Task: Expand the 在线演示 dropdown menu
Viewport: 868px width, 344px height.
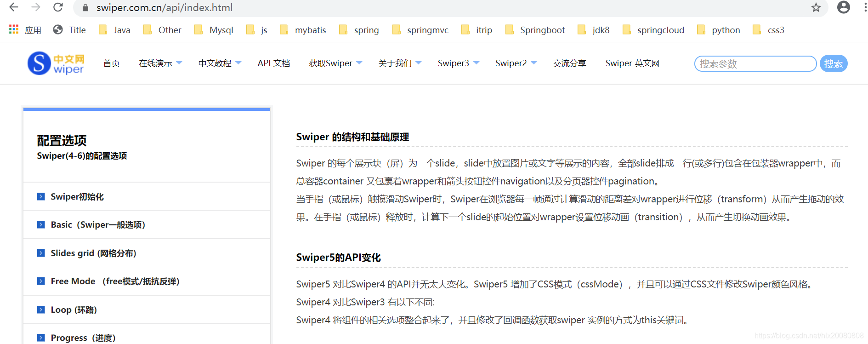Action: (x=160, y=63)
